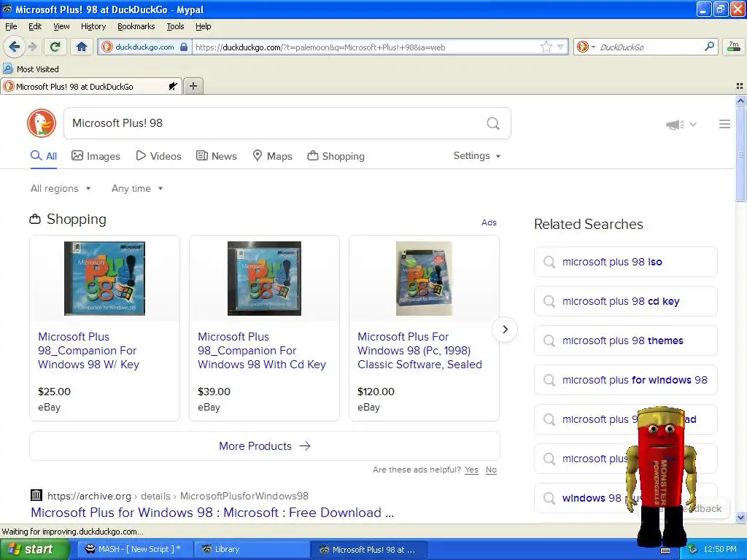Click the search icon beside 'microsoft plus 98 themes'

click(x=549, y=341)
